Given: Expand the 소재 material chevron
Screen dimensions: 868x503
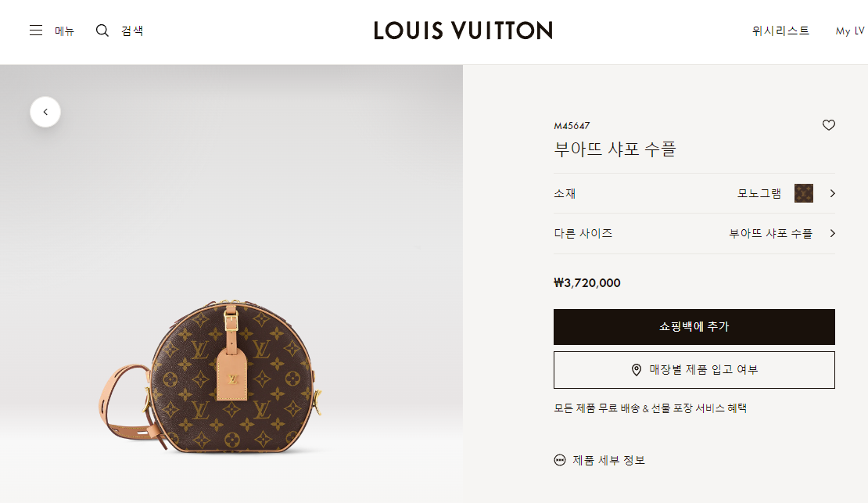Looking at the screenshot, I should 832,193.
